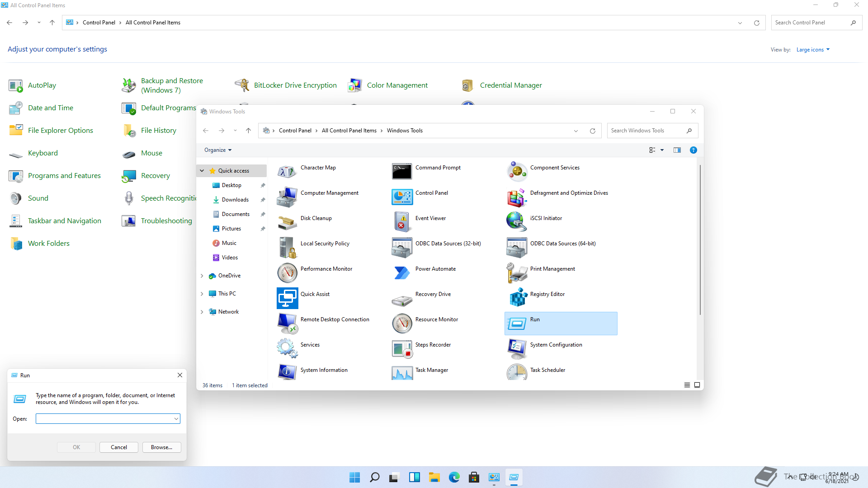
Task: Select Music in navigation pane
Action: (229, 243)
